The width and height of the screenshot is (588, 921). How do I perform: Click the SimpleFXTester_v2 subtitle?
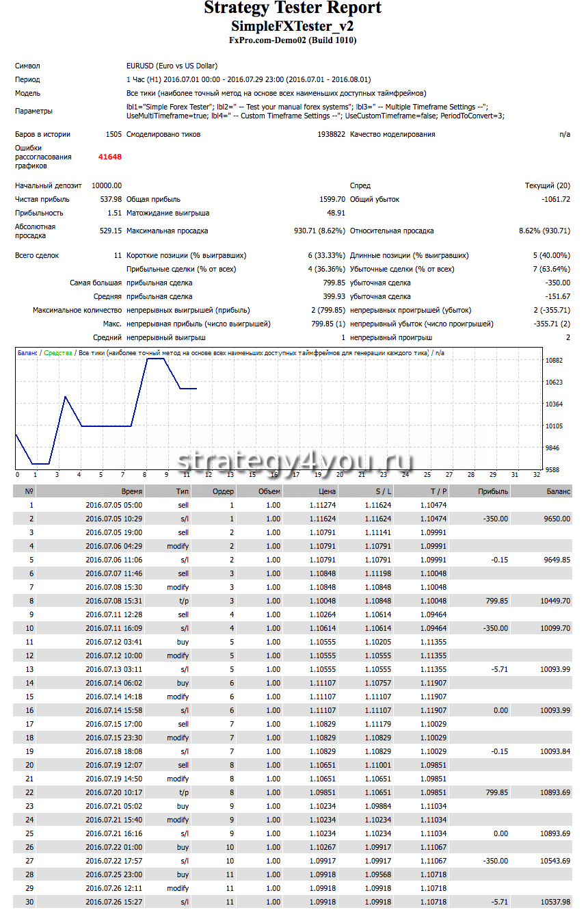pyautogui.click(x=293, y=26)
